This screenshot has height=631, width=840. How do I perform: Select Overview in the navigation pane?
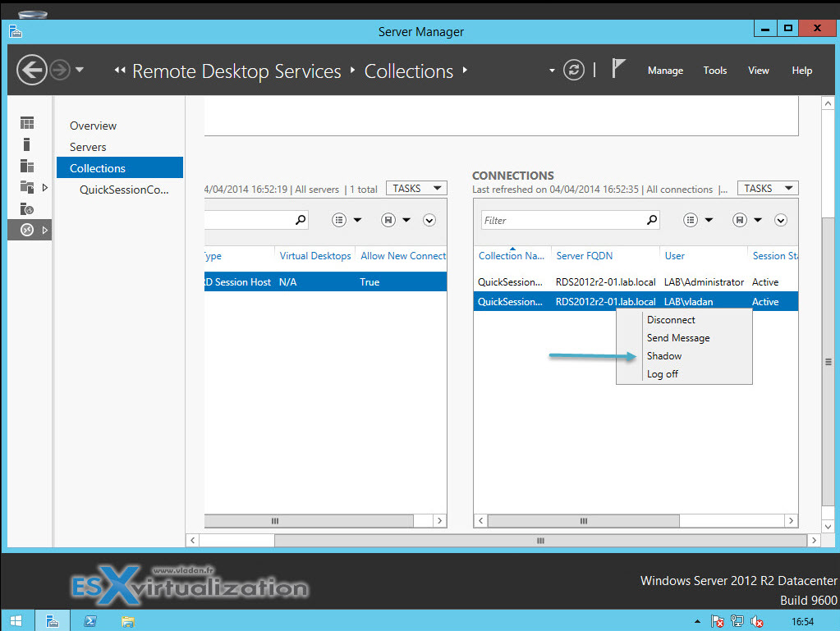[94, 126]
